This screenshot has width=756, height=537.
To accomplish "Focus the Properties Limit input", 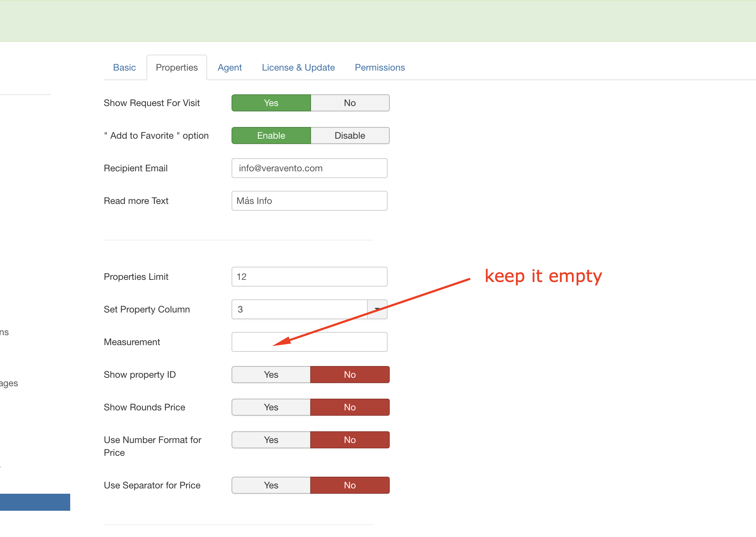I will [x=309, y=277].
